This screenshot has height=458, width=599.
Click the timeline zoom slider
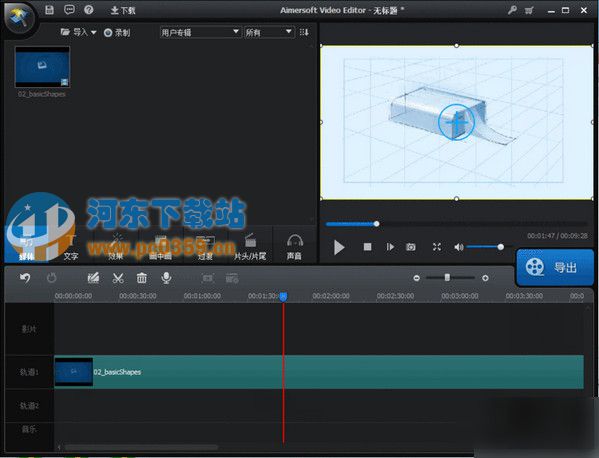pyautogui.click(x=450, y=278)
